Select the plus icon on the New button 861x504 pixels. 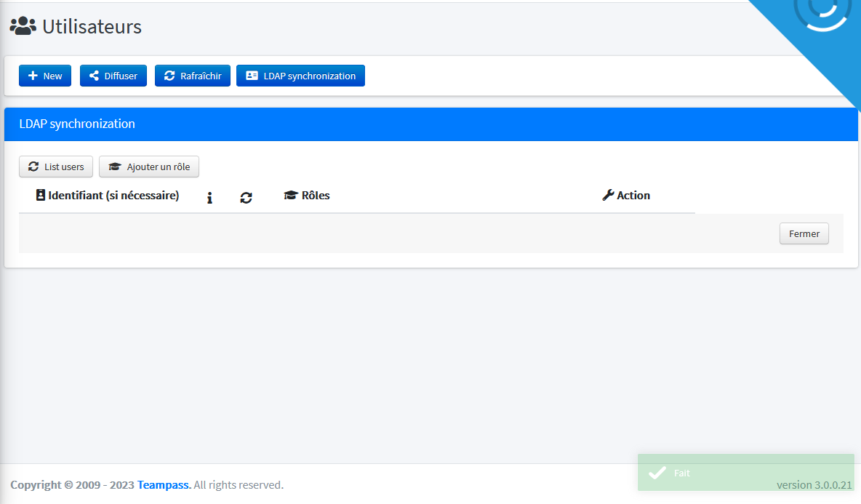coord(33,75)
